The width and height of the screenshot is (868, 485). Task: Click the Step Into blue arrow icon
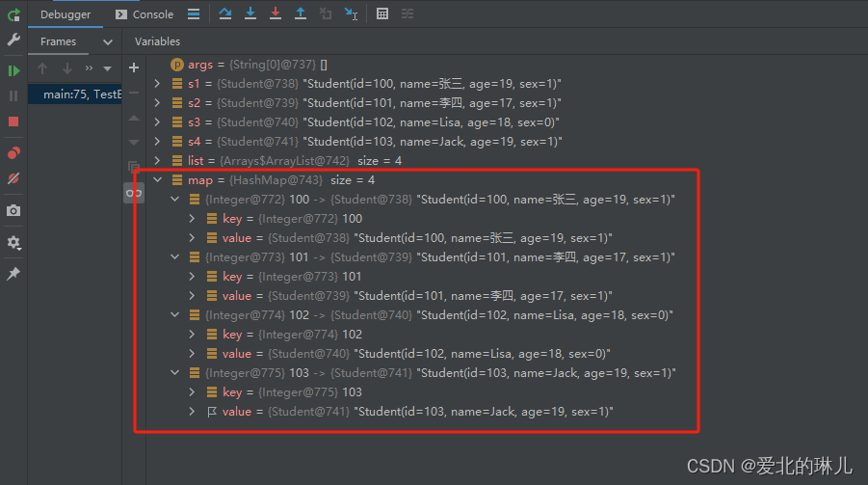(x=250, y=13)
